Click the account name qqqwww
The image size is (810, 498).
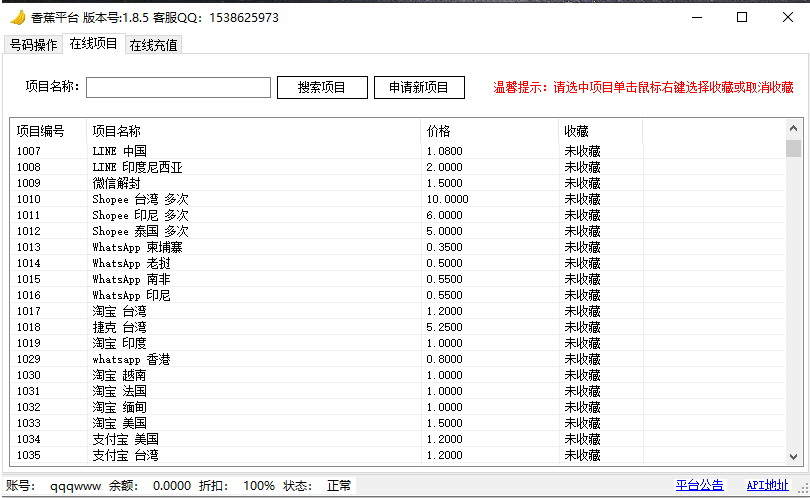point(75,486)
